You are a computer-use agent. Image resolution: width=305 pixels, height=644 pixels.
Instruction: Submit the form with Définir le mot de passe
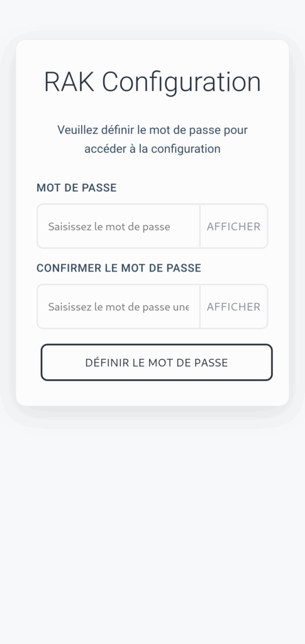coord(157,362)
